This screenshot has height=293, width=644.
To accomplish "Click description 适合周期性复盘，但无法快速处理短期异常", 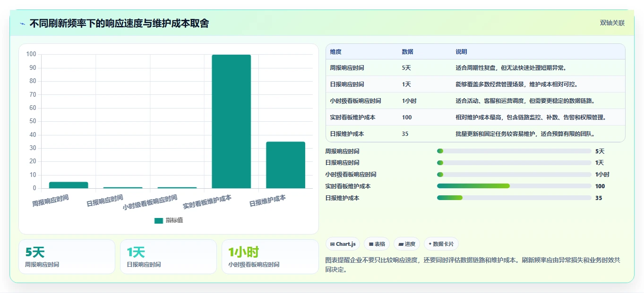I will (511, 68).
